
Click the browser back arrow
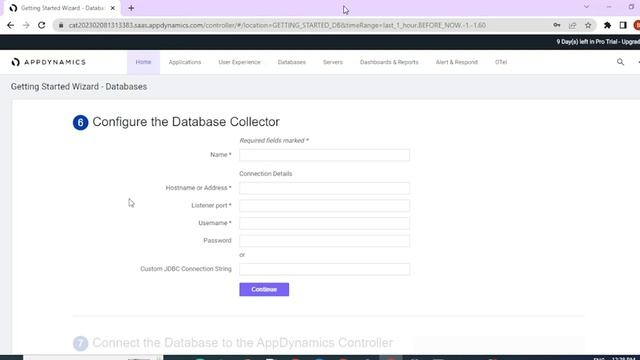[11, 25]
